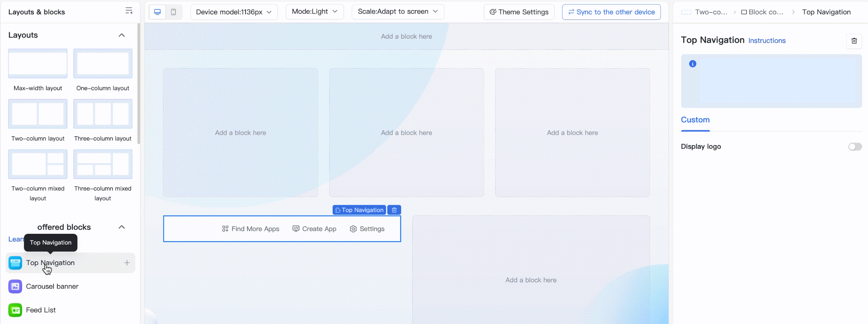Choose the Two-column layout thumbnail
868x324 pixels.
[x=38, y=114]
